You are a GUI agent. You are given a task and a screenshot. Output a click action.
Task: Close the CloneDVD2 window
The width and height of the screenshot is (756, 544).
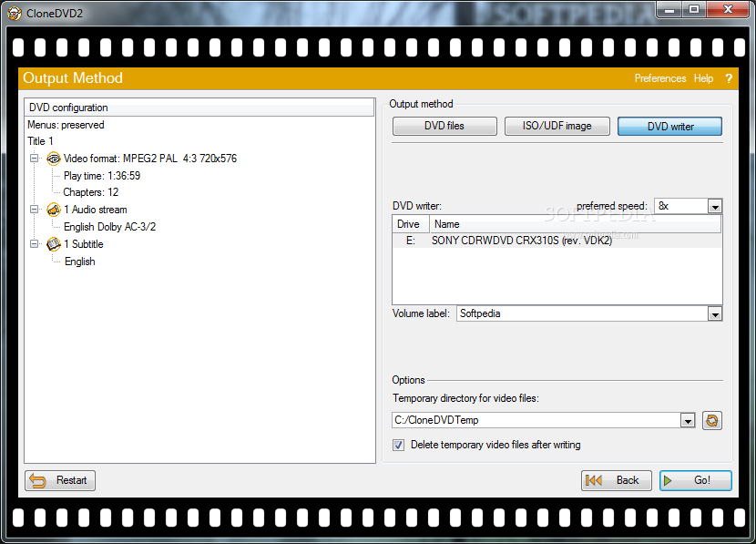(728, 10)
